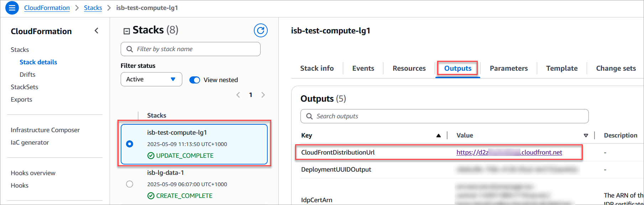
Task: Open Hooks overview in the sidebar
Action: point(33,173)
